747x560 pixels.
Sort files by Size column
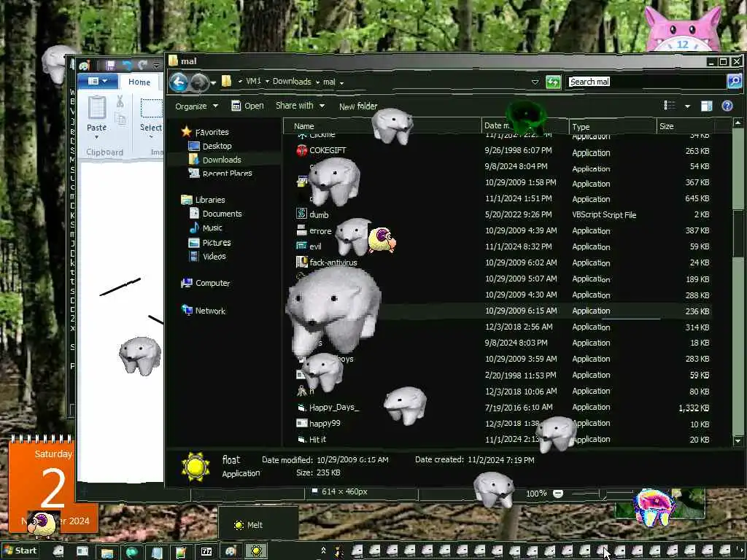pos(685,126)
